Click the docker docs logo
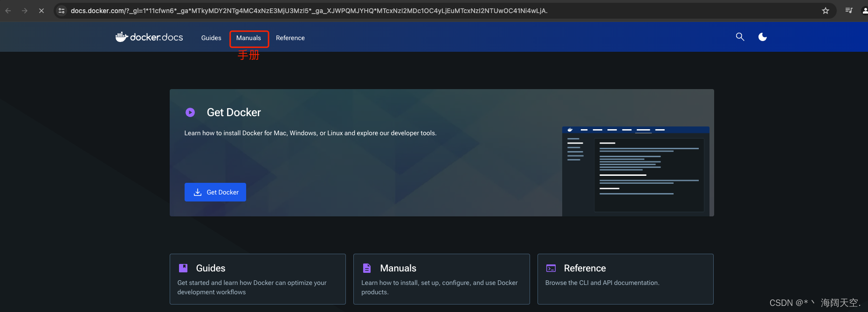 tap(149, 37)
